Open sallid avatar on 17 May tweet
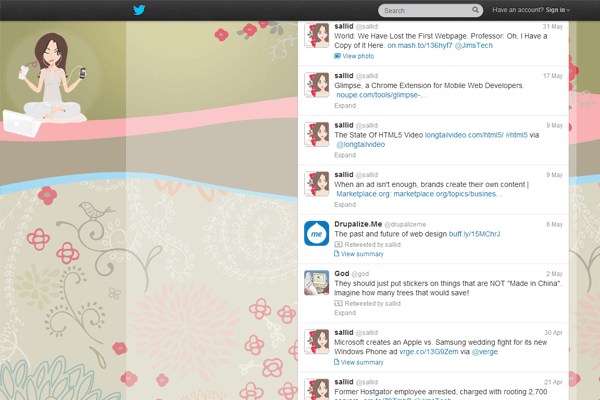The image size is (600, 400). (316, 85)
